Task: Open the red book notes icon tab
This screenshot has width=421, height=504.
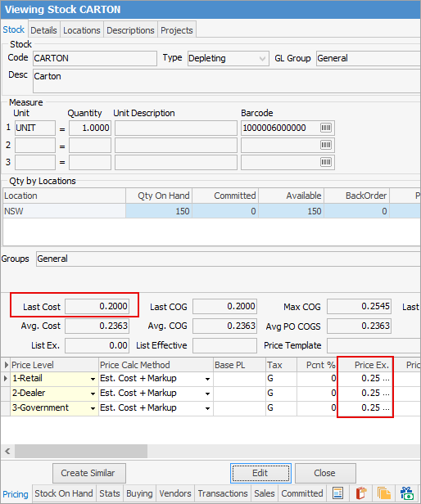Action: click(x=361, y=493)
